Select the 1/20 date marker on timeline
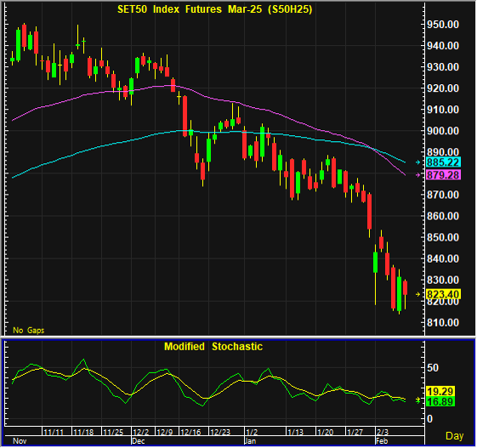477x448 pixels. pyautogui.click(x=326, y=432)
